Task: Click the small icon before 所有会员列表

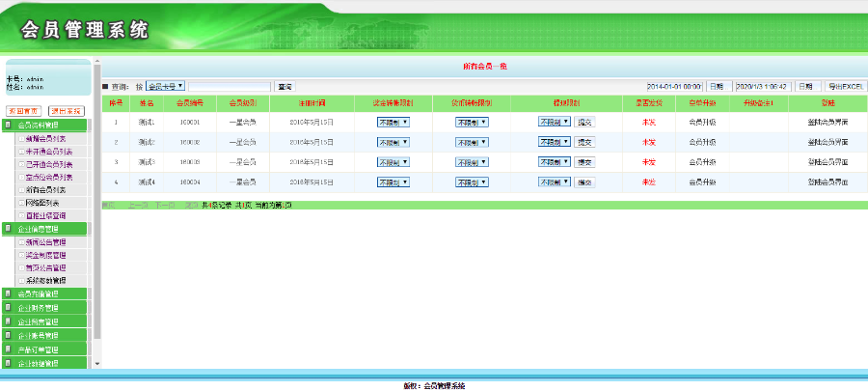Action: coord(21,190)
